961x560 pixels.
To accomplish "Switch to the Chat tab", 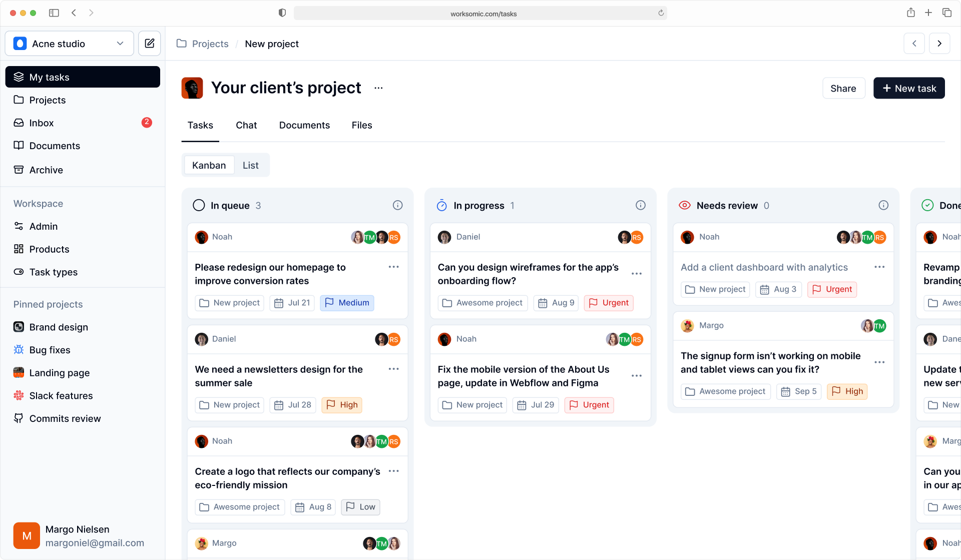I will pos(246,125).
